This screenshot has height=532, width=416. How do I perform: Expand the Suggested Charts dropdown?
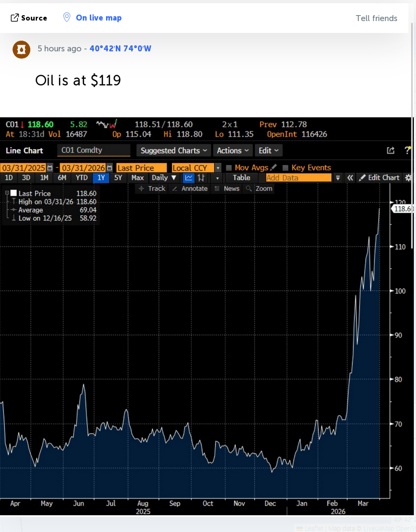point(170,151)
